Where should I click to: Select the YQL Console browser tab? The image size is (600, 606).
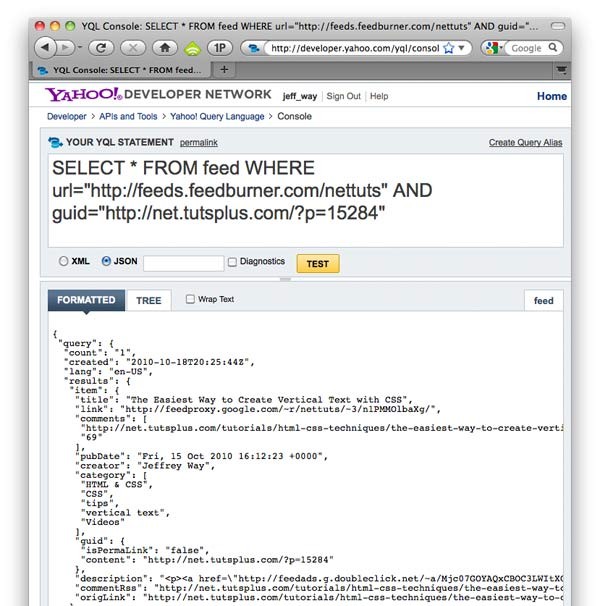[x=121, y=70]
